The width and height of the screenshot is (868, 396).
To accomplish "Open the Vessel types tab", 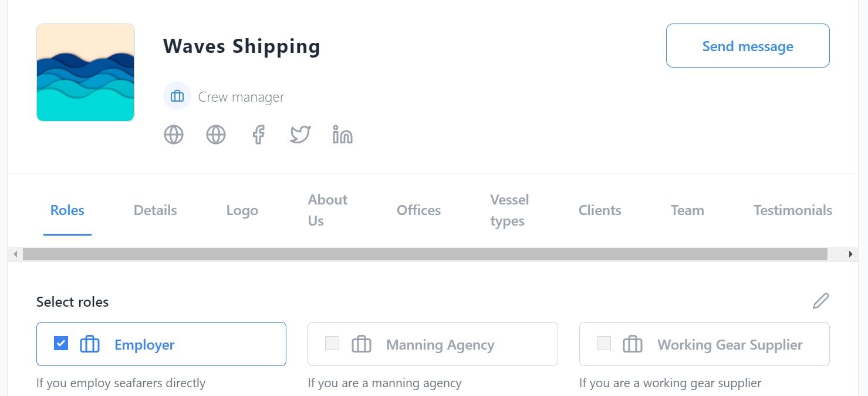I will pos(509,210).
